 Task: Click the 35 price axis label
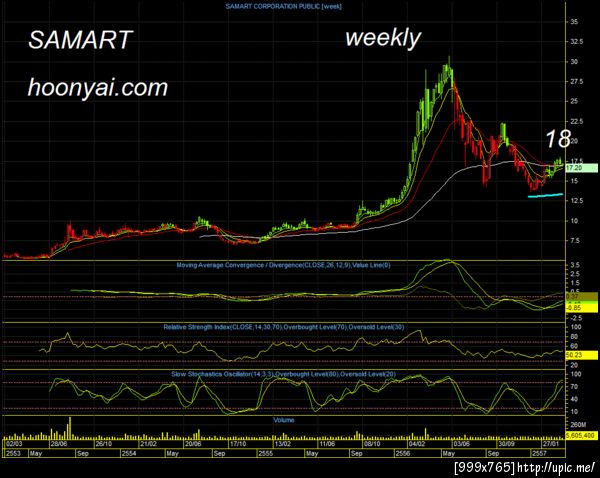(x=574, y=22)
